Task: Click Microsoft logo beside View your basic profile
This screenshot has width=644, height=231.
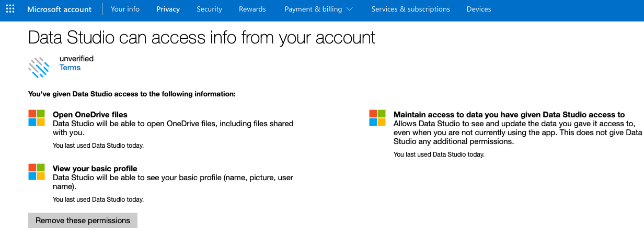Action: click(37, 172)
